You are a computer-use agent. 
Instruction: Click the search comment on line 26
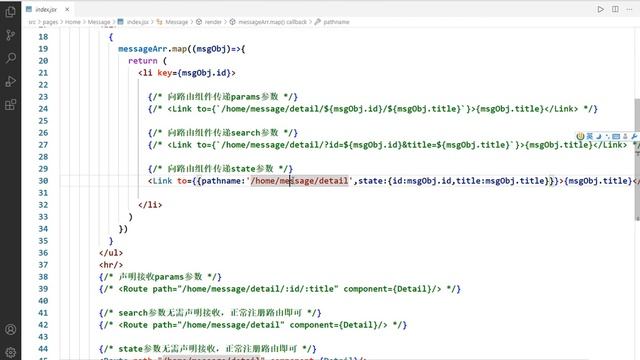(x=223, y=133)
